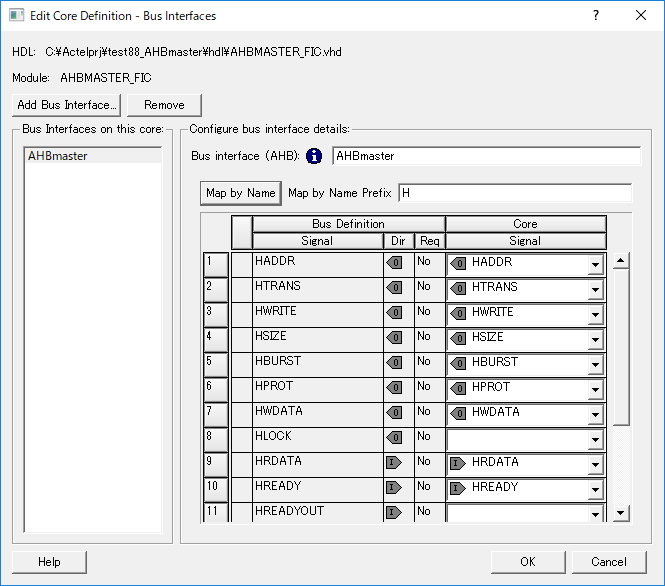Image resolution: width=665 pixels, height=586 pixels.
Task: Expand the HREADY core signal dropdown
Action: tap(595, 490)
